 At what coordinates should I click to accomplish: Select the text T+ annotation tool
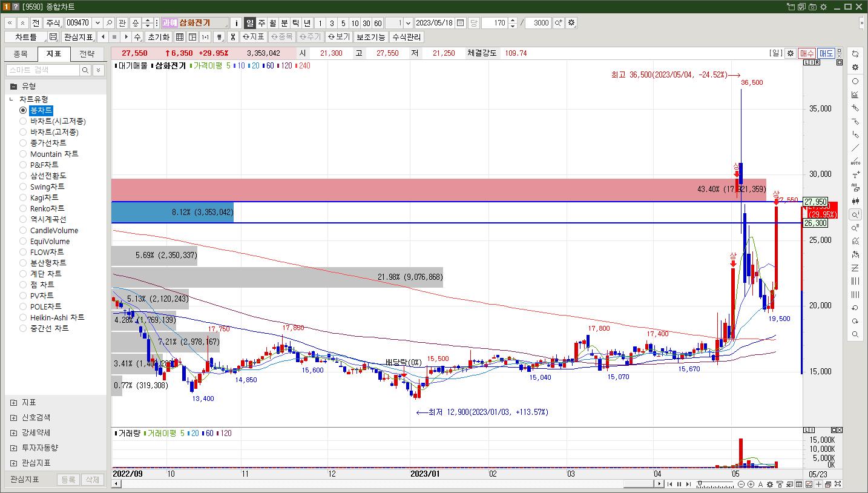click(855, 174)
